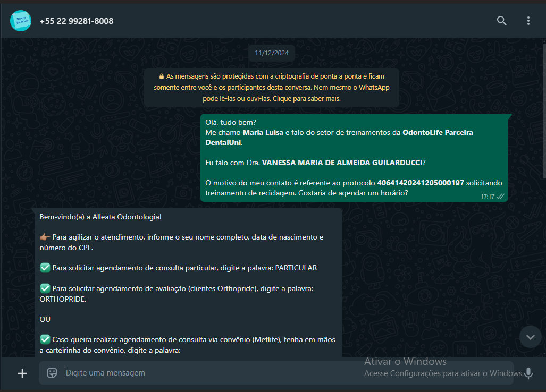Click the OU line in the message
The height and width of the screenshot is (392, 546).
(45, 319)
